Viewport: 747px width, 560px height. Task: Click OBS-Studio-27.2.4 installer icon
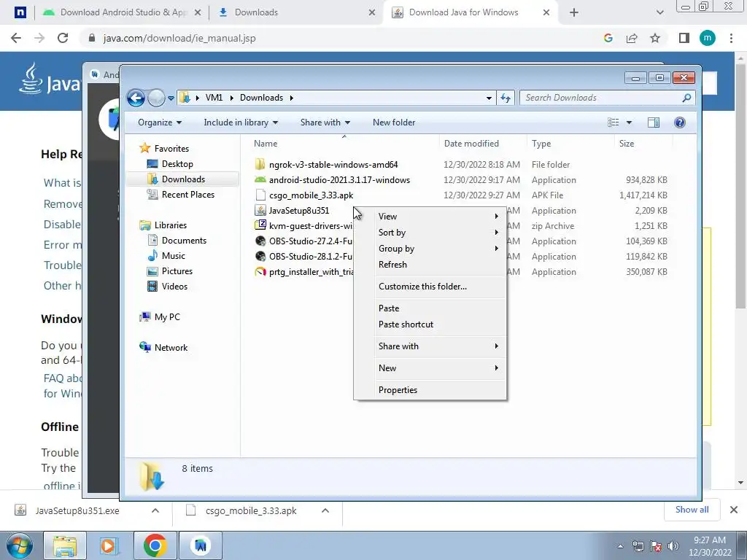260,241
